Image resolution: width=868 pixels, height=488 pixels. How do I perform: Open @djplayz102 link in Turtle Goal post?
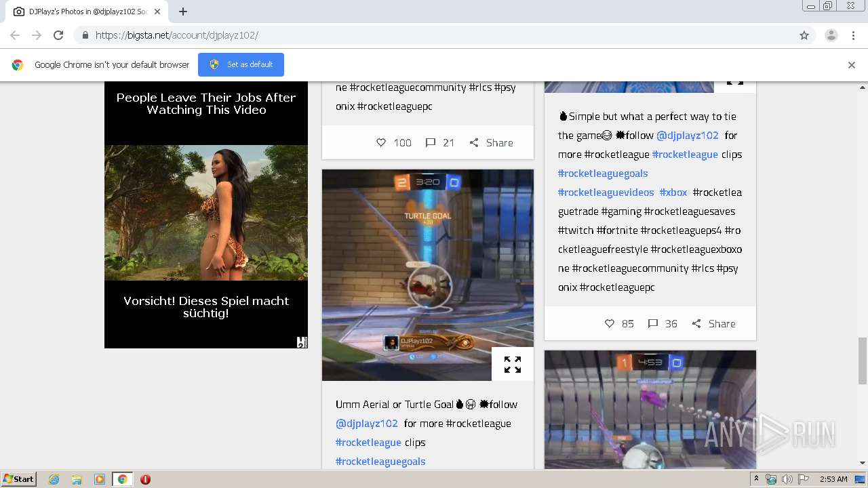(367, 423)
